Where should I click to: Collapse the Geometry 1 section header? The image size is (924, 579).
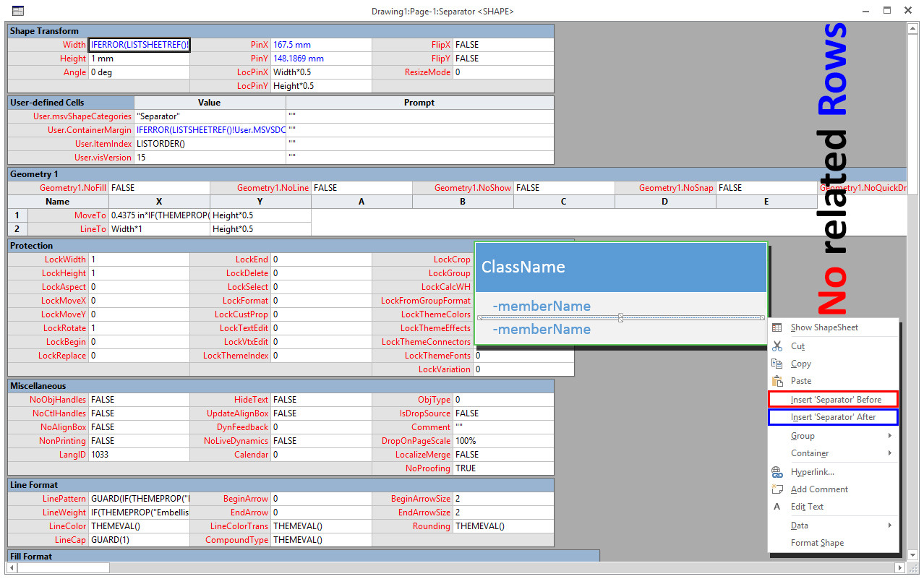coord(457,174)
